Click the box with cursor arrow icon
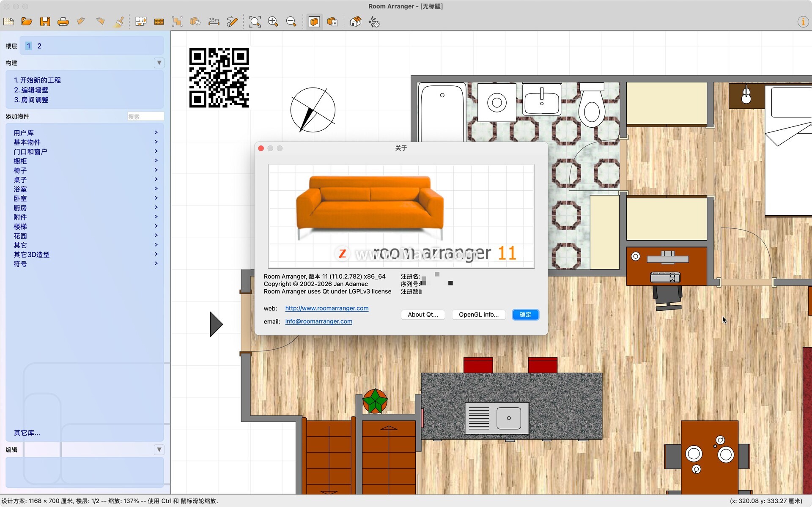Image resolution: width=812 pixels, height=507 pixels. [195, 22]
